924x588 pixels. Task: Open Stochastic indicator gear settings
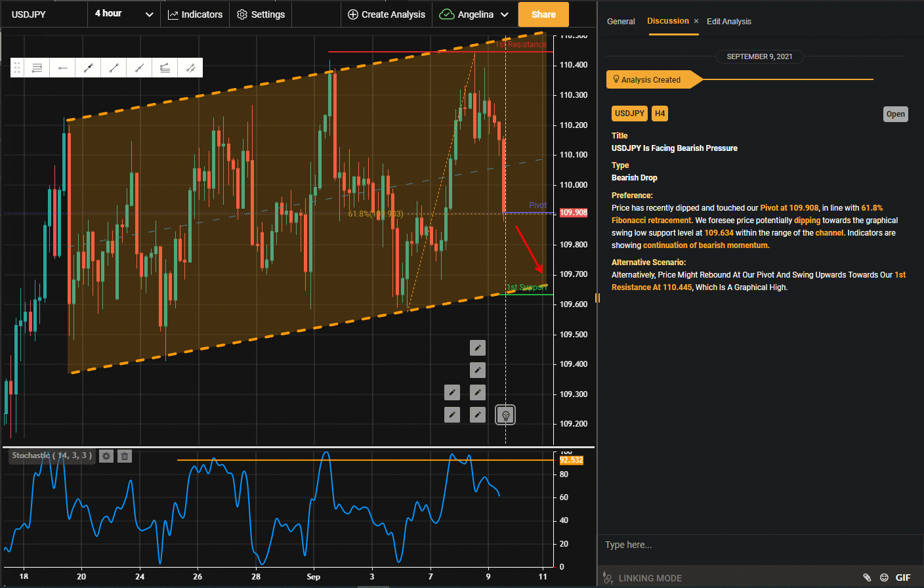(x=106, y=455)
